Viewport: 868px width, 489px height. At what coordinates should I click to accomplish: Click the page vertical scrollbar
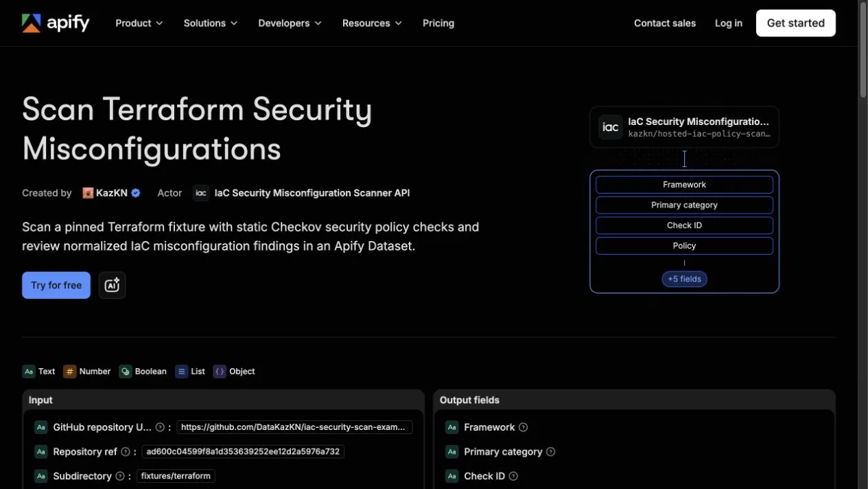[x=863, y=50]
